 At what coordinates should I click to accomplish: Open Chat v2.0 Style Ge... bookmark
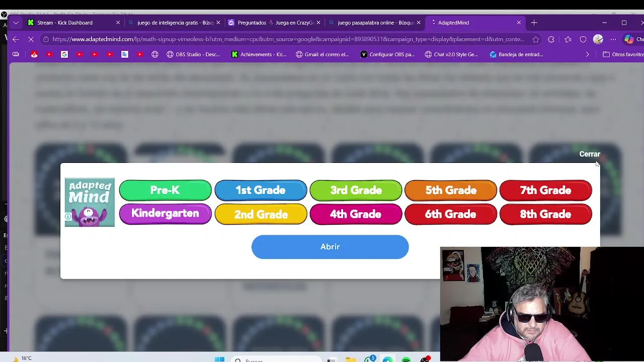click(451, 54)
